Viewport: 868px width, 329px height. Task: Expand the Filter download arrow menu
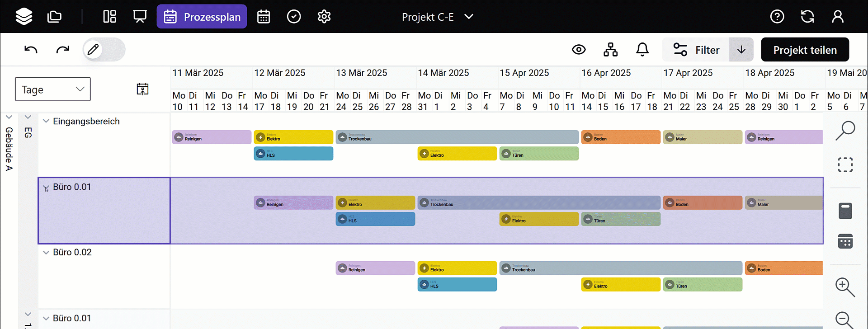(x=741, y=50)
